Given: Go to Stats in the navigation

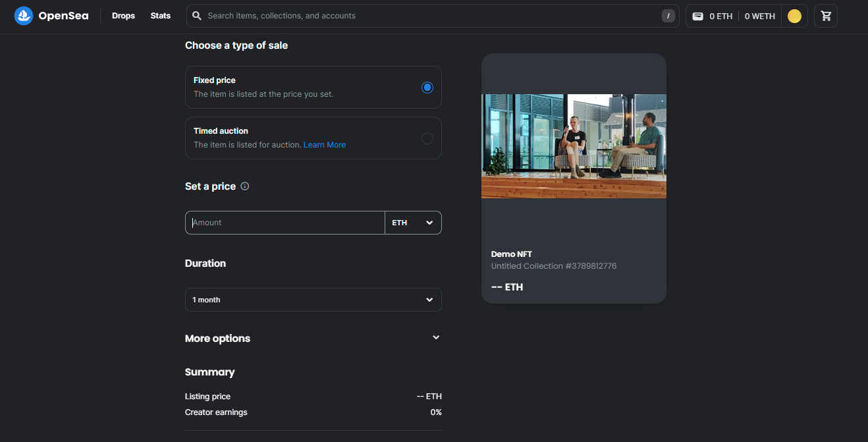Looking at the screenshot, I should [x=161, y=16].
